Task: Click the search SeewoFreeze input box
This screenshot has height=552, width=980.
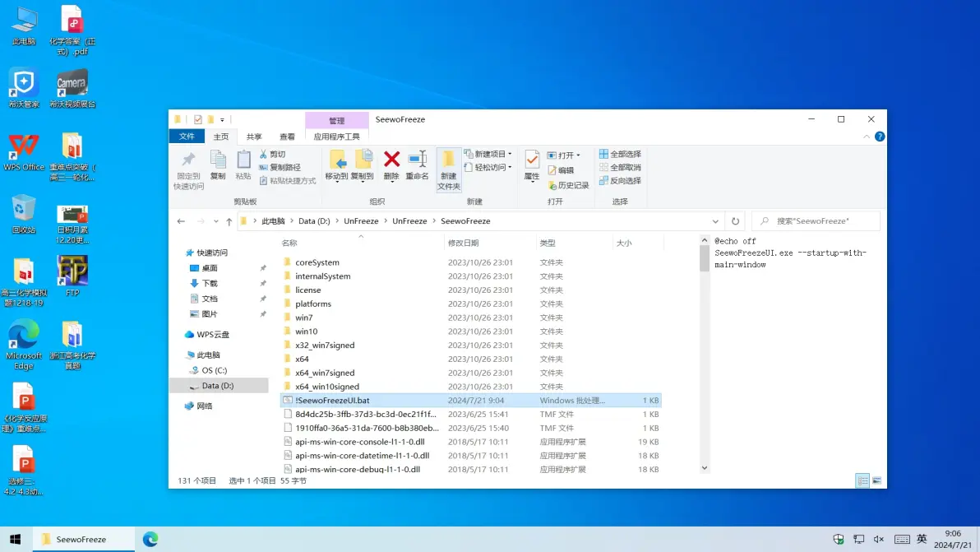Action: pyautogui.click(x=822, y=221)
